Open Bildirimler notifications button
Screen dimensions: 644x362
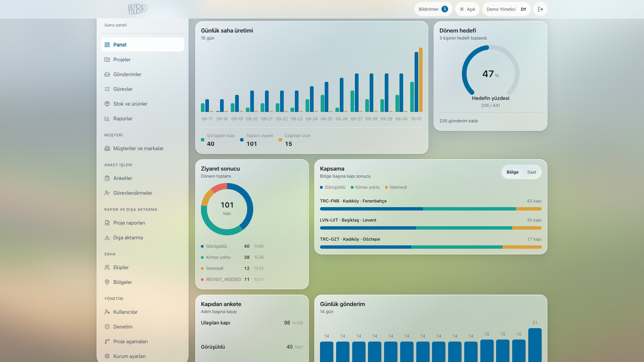click(433, 9)
